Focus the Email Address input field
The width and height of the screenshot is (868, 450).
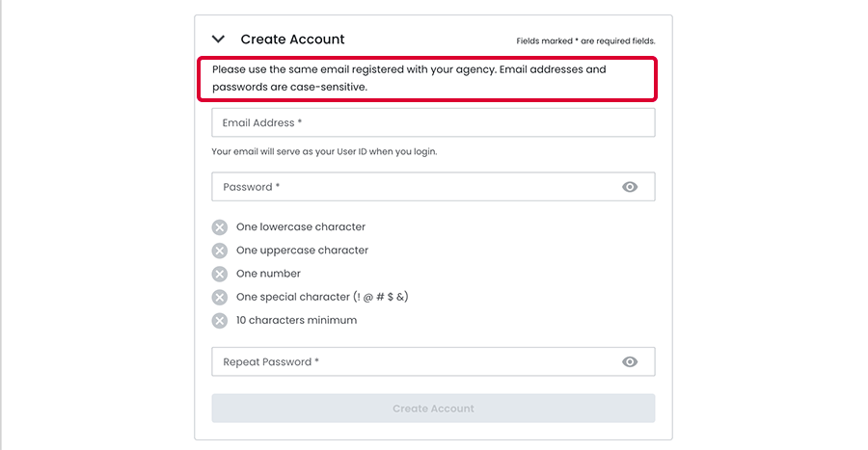point(433,122)
